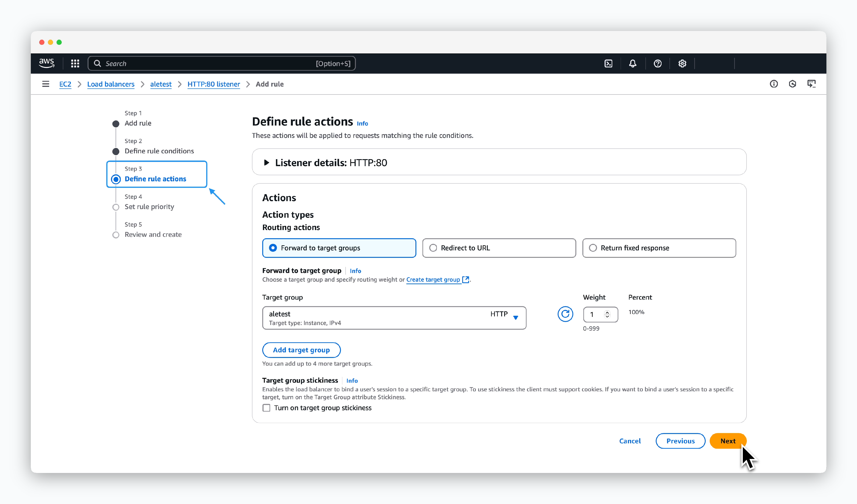Open the screen feedback icon at far right
This screenshot has width=857, height=504.
811,84
